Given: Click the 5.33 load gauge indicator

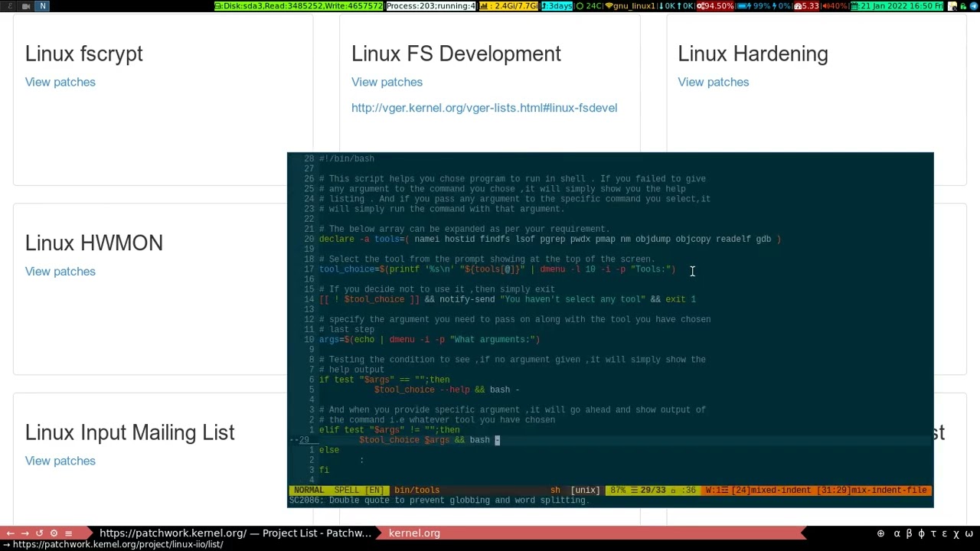Looking at the screenshot, I should 806,6.
